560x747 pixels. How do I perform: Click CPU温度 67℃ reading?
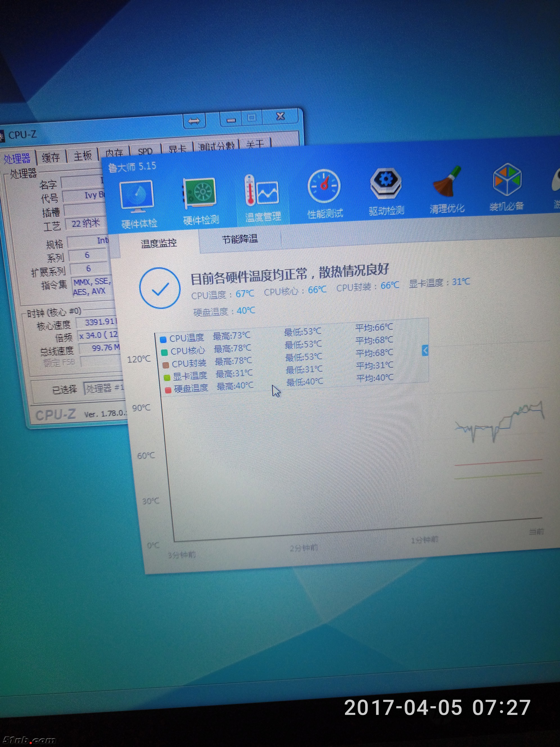222,295
